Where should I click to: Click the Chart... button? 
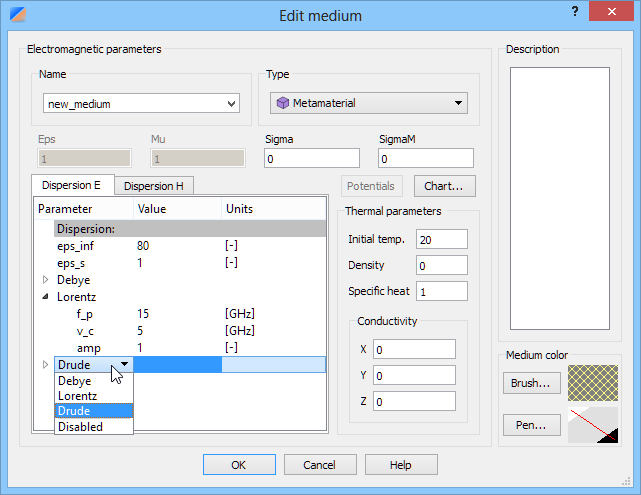point(444,186)
